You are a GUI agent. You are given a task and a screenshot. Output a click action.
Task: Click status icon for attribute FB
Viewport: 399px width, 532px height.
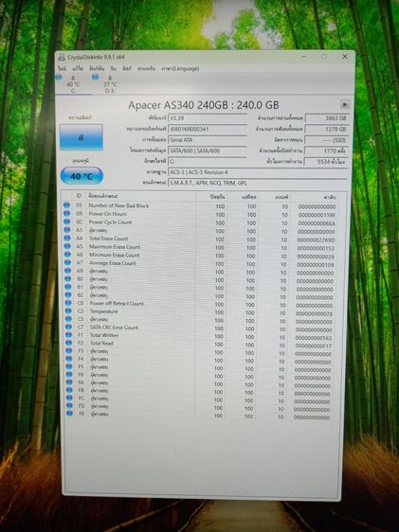(69, 389)
